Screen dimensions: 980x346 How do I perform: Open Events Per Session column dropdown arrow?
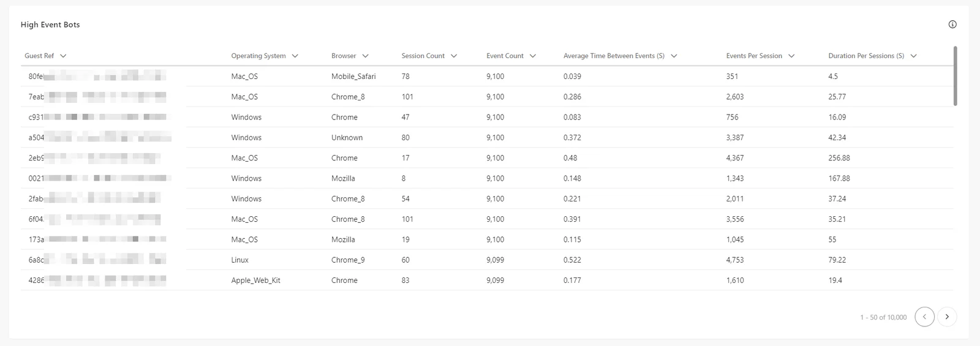coord(791,56)
